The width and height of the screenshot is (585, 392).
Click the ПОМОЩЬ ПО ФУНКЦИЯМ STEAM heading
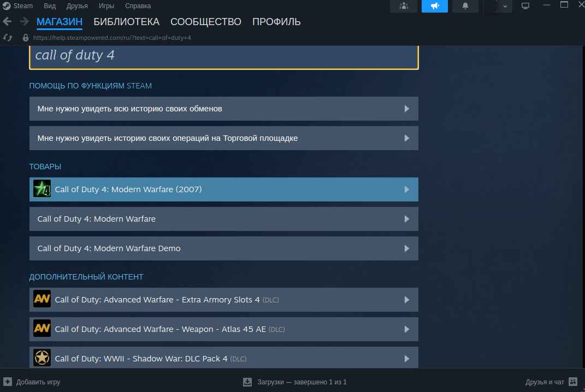91,86
